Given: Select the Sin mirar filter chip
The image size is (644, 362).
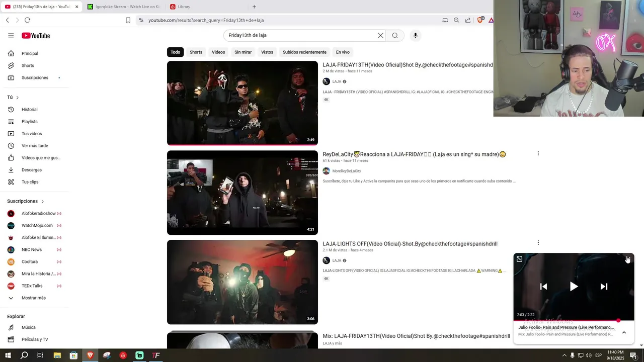Looking at the screenshot, I should click(x=243, y=52).
